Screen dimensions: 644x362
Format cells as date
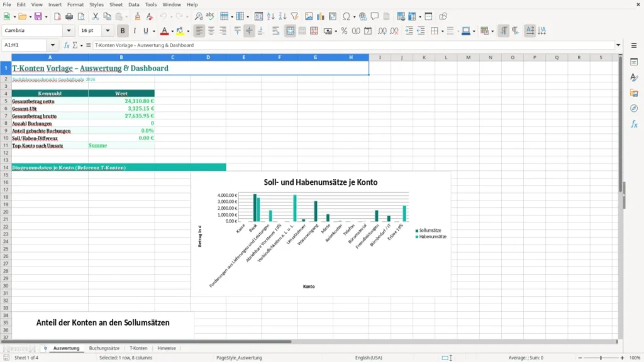tap(368, 31)
